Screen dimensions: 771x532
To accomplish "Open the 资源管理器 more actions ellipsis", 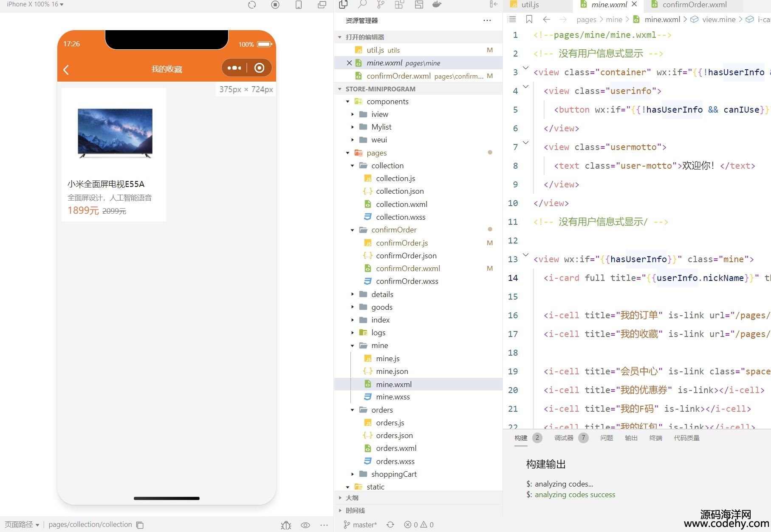I will [x=487, y=20].
